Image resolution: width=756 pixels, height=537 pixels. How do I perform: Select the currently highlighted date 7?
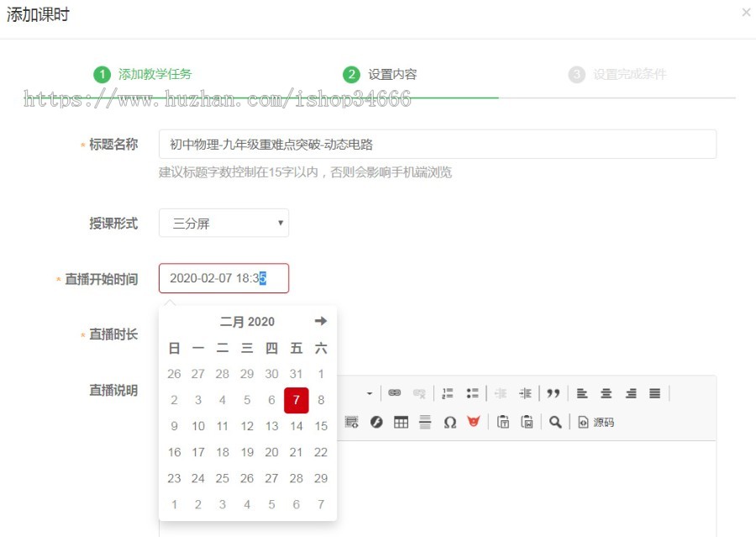(296, 400)
